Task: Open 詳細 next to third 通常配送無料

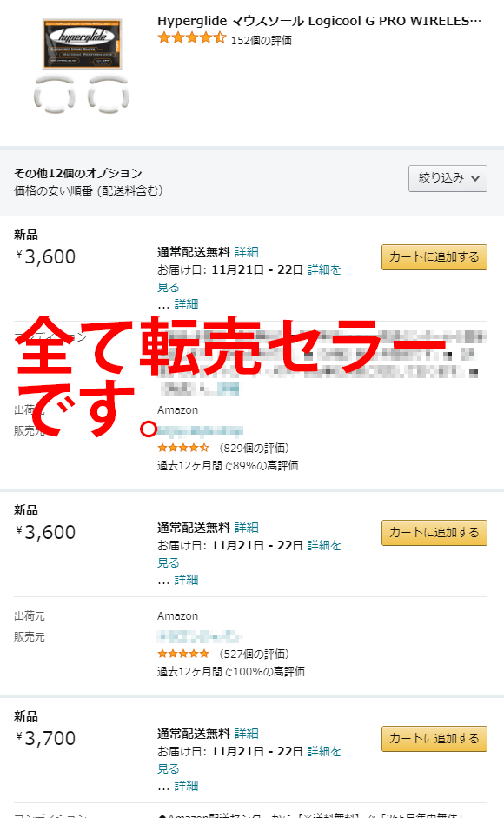Action: [x=246, y=734]
